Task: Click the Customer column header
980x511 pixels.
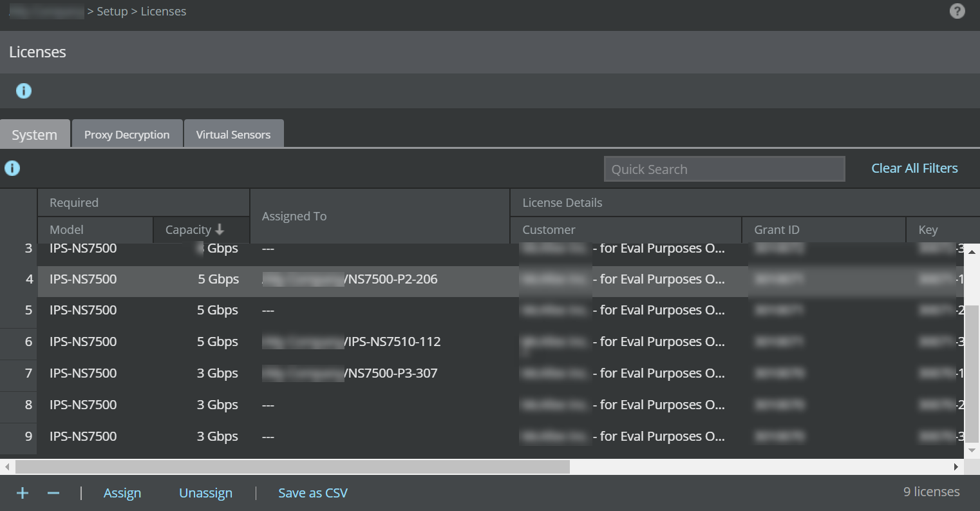Action: pos(626,229)
